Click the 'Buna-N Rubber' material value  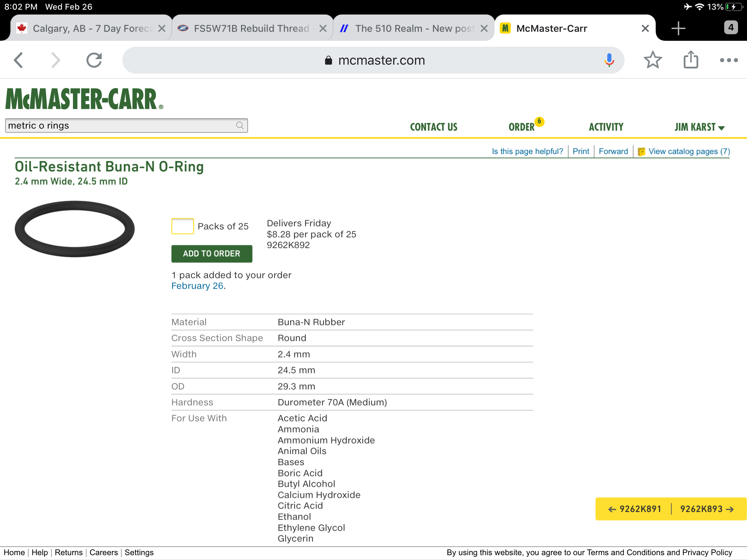tap(311, 322)
